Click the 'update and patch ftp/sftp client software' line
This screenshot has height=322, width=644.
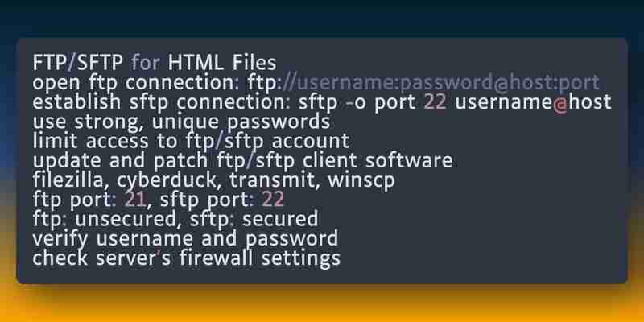[x=242, y=162]
